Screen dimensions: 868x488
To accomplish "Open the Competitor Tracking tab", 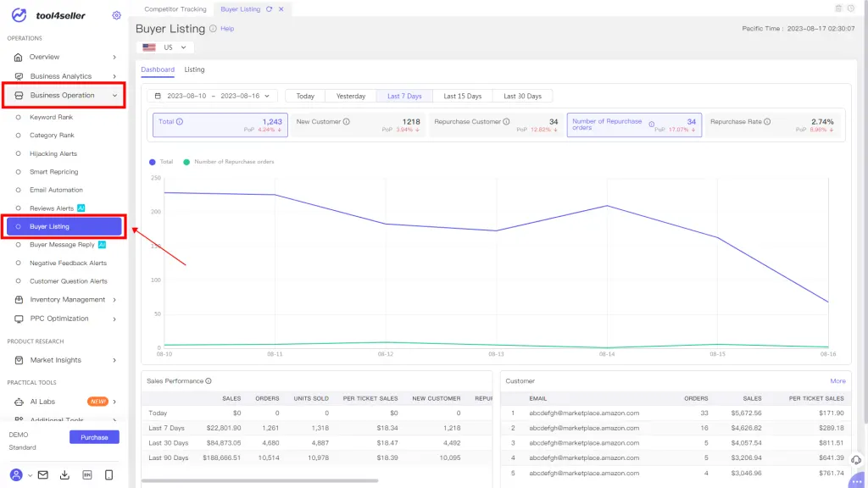I will click(175, 8).
